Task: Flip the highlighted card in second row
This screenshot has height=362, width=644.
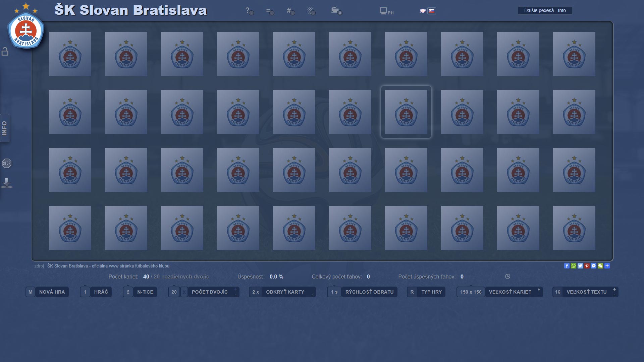Action: (406, 112)
